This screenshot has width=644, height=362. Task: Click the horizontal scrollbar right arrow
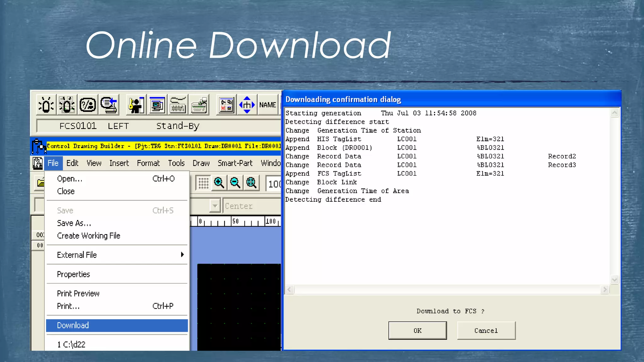(x=604, y=289)
